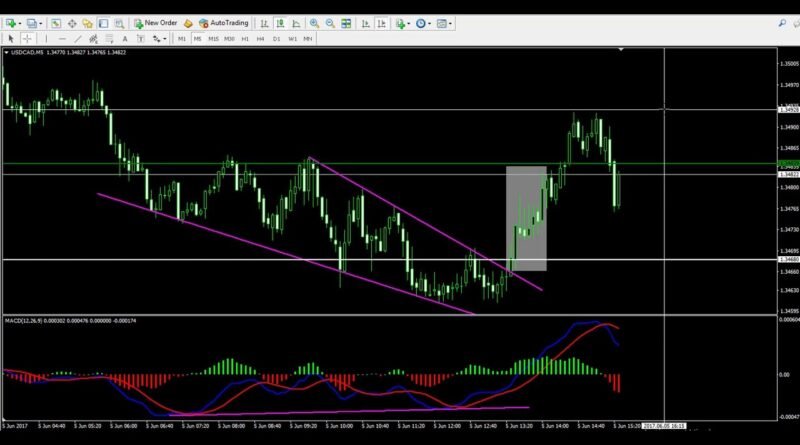Screen dimensions: 800x445
Task: Expand the Indicators dropdown arrow
Action: (x=409, y=23)
